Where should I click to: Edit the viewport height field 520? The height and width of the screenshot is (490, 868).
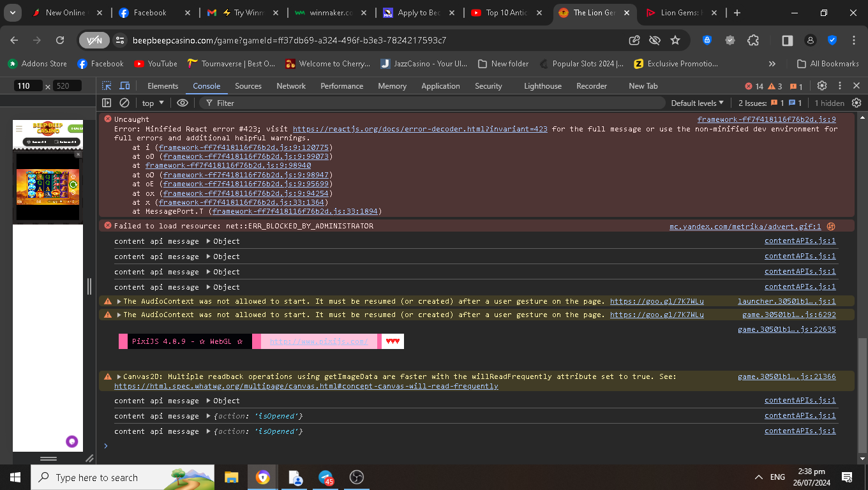[x=66, y=85]
